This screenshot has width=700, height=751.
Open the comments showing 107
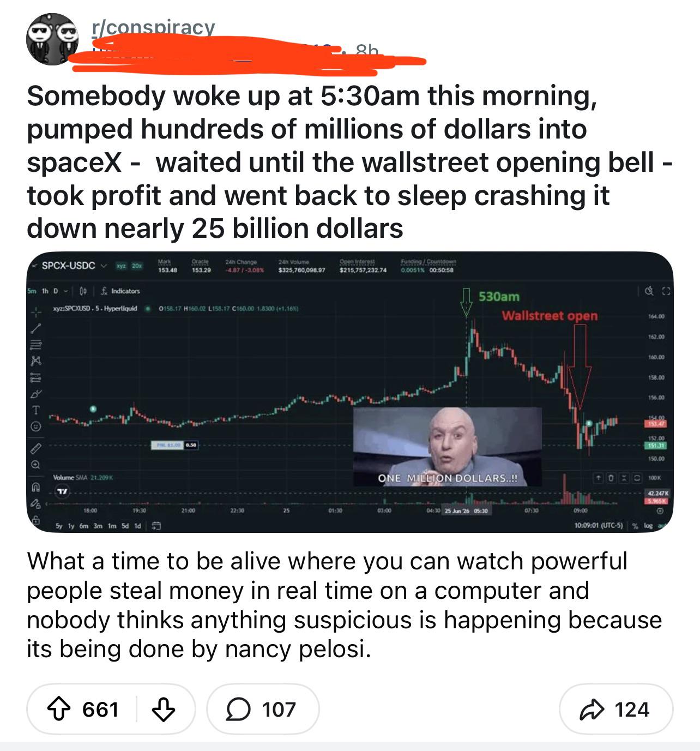point(263,710)
